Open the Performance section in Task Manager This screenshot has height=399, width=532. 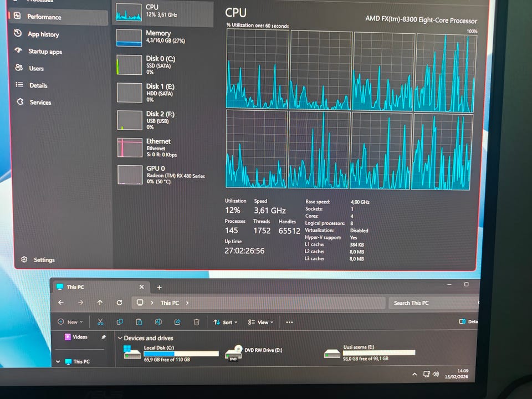click(x=58, y=17)
